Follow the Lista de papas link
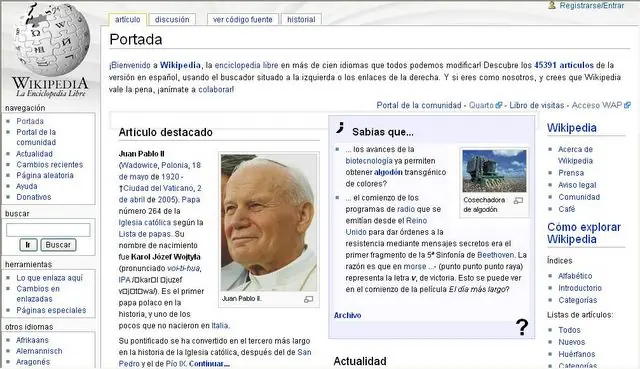 click(x=144, y=234)
